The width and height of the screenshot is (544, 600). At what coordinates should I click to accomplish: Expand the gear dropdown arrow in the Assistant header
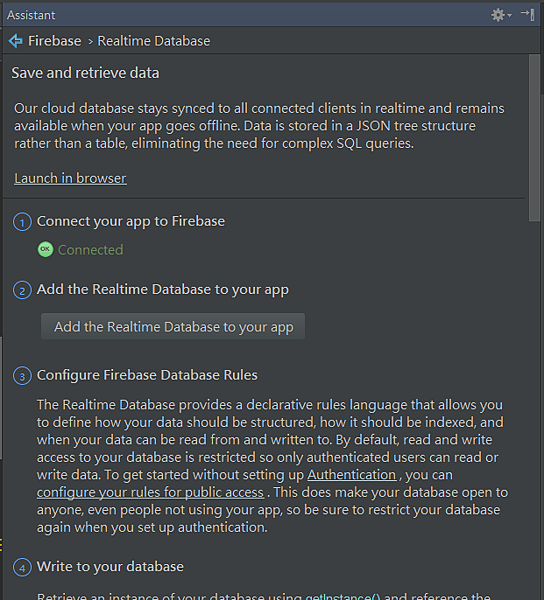(509, 15)
